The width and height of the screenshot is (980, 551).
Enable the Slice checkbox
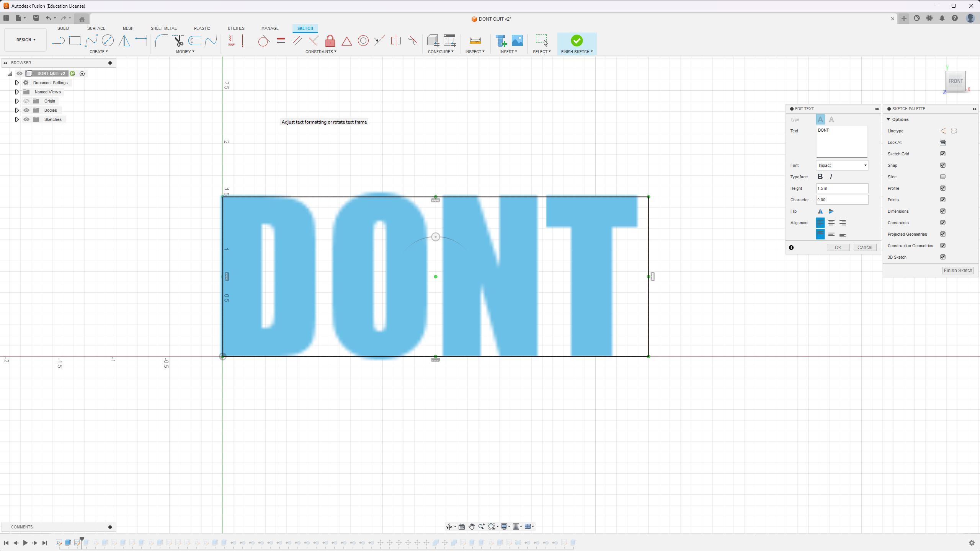tap(943, 177)
